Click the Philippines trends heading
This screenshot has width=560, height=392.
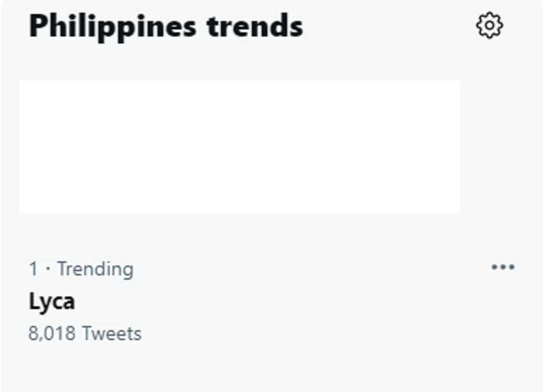coord(165,26)
